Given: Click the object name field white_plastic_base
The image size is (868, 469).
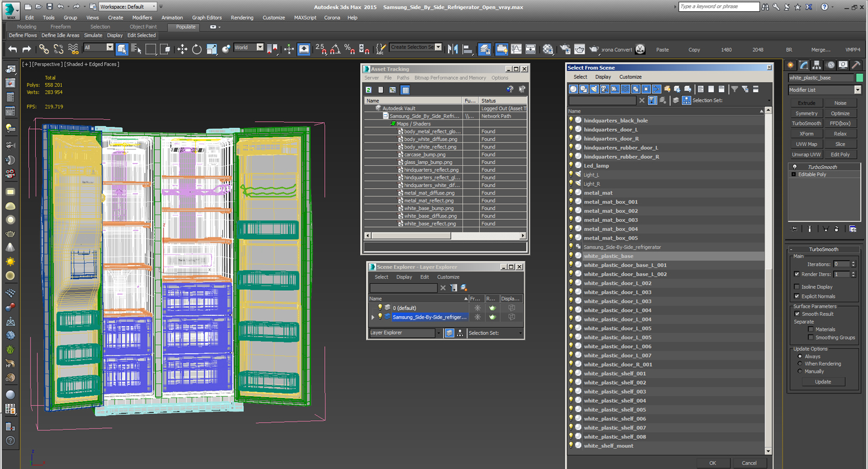Looking at the screenshot, I should coord(821,77).
